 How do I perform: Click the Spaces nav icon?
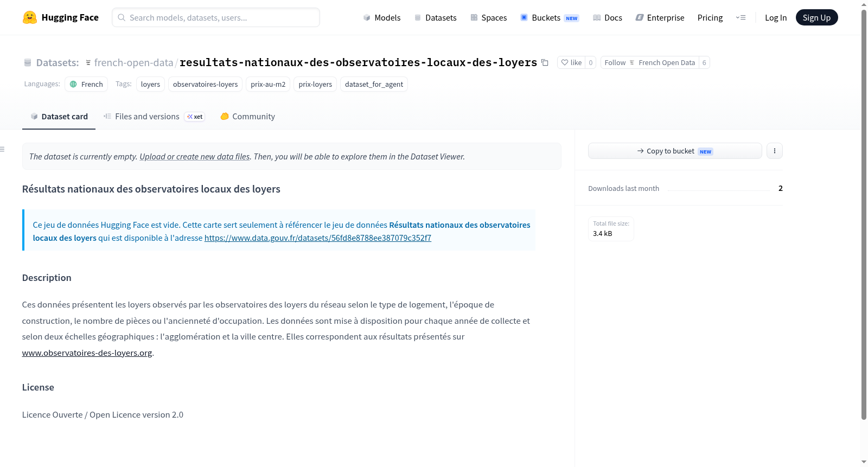pyautogui.click(x=474, y=17)
